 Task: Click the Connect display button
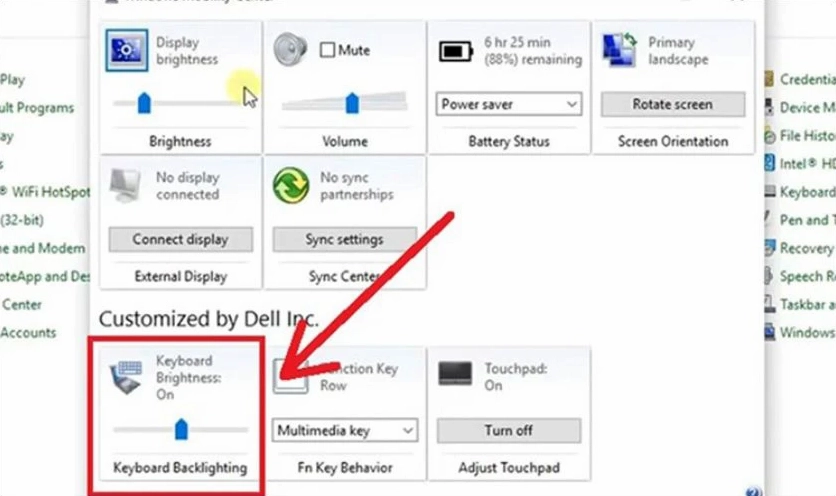point(181,239)
